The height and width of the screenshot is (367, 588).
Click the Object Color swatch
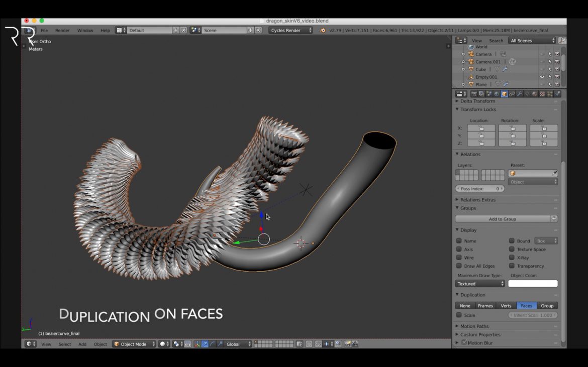[533, 283]
